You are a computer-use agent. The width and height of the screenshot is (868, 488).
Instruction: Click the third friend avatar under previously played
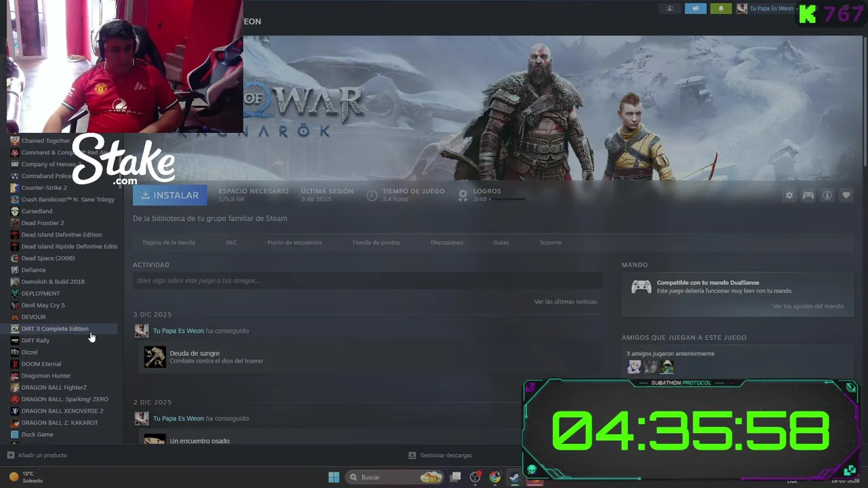[x=667, y=367]
